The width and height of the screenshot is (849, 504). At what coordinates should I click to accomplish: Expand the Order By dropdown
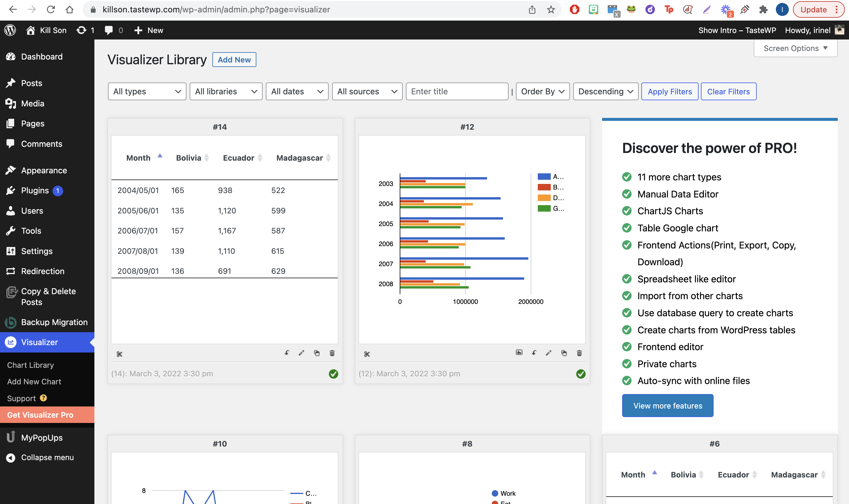(x=542, y=91)
